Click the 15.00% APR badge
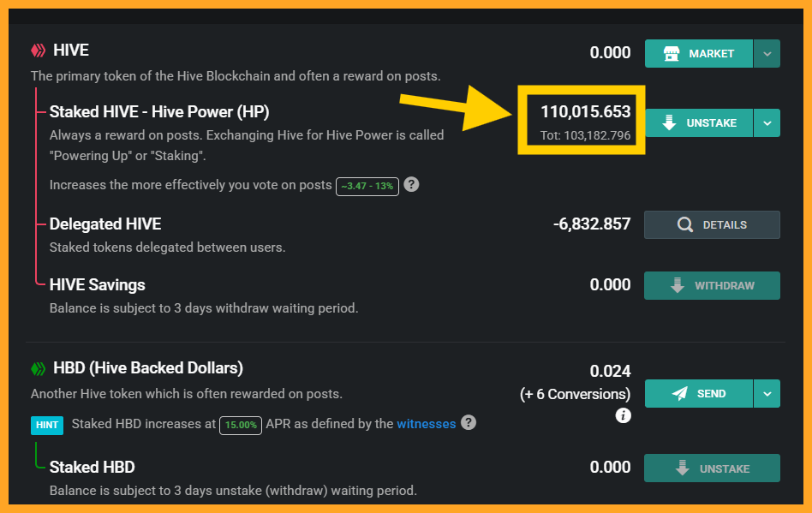812x513 pixels. (x=240, y=424)
